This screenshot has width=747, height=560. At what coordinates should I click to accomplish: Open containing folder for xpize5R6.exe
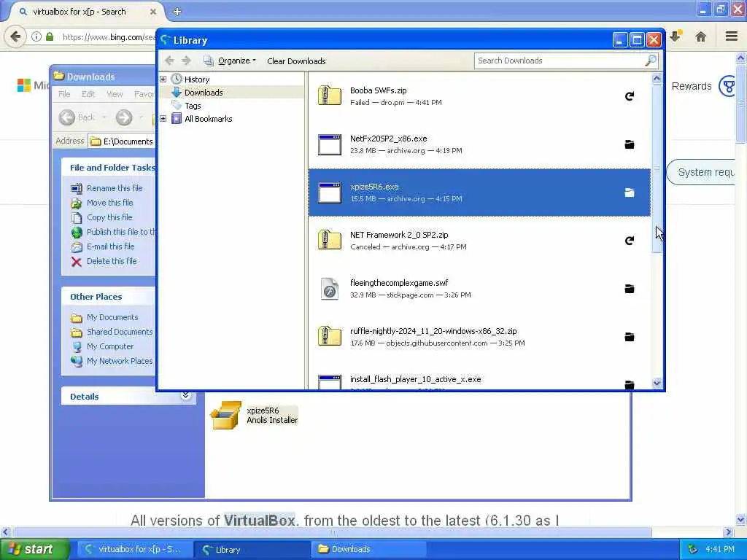point(630,192)
